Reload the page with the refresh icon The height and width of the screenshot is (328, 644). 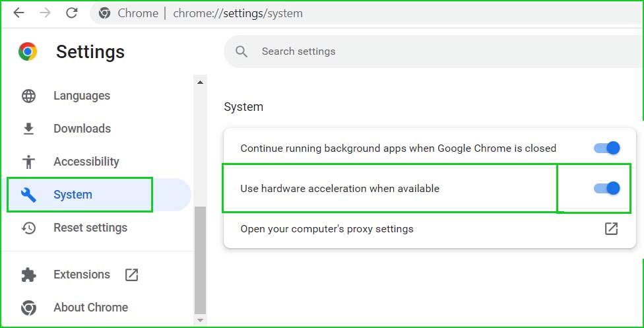(72, 13)
